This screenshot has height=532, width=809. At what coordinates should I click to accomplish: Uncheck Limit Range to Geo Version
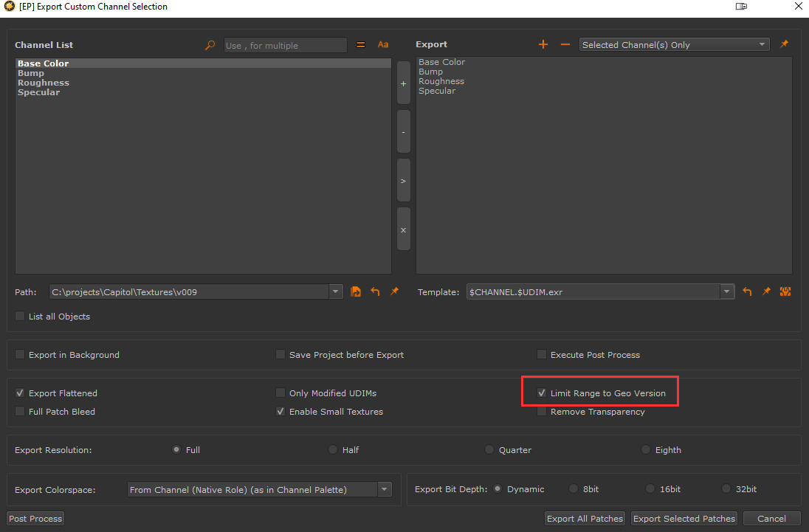[542, 393]
